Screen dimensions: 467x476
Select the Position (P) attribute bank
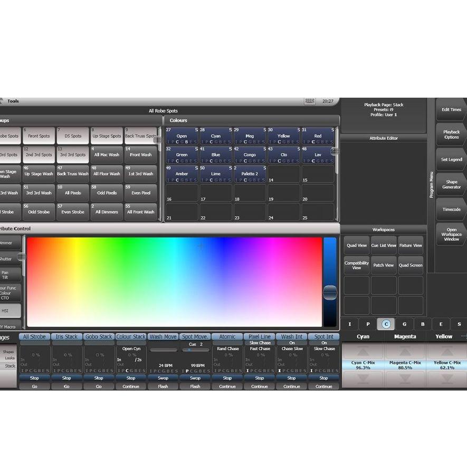point(368,324)
